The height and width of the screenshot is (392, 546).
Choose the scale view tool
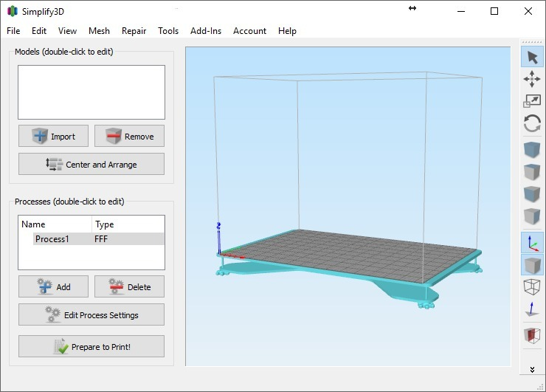tap(532, 101)
